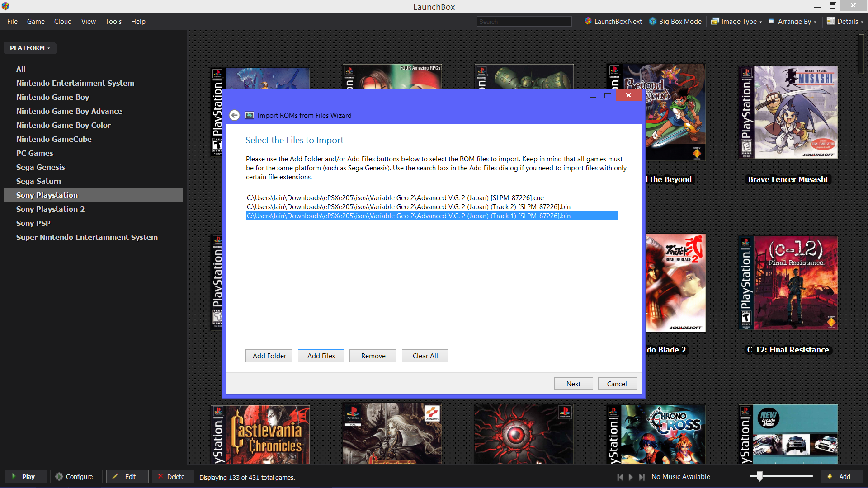The width and height of the screenshot is (868, 488).
Task: Click the LaunchBox app logo icon
Action: click(x=5, y=6)
